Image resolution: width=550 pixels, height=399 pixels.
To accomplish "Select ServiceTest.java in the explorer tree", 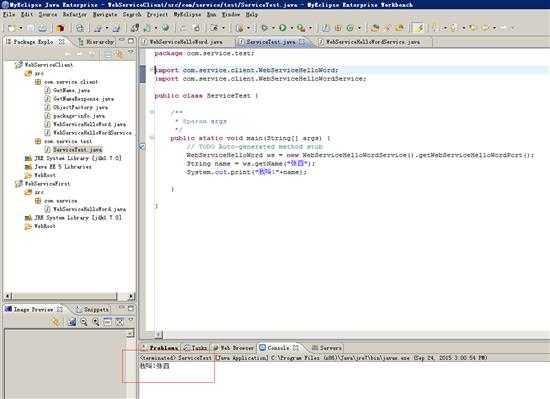I will click(x=73, y=150).
